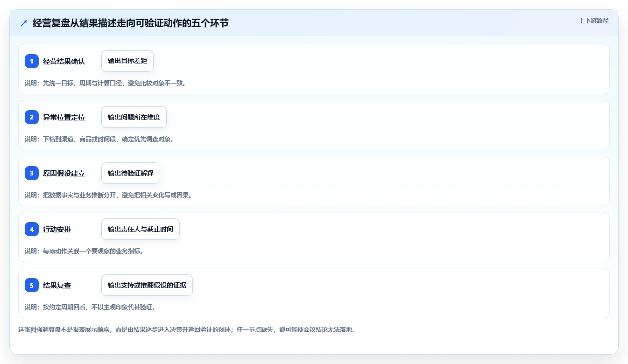
Task: Click the 输出待验证解释 chip
Action: pyautogui.click(x=131, y=173)
